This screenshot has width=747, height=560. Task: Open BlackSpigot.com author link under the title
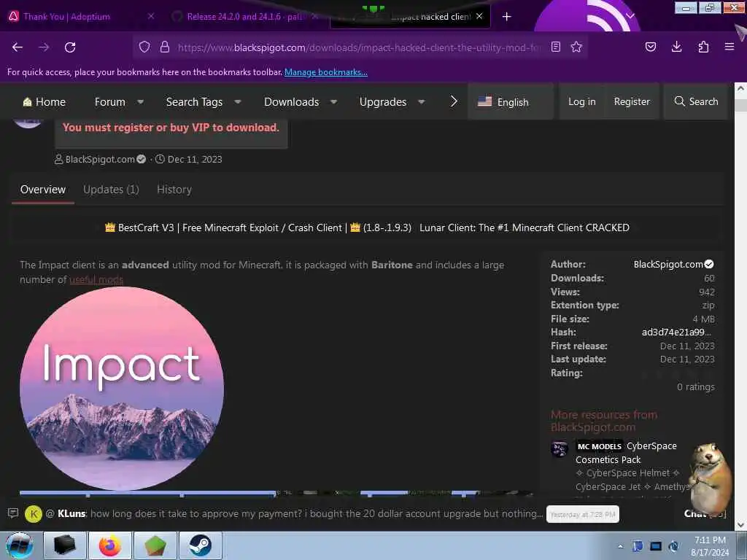(x=100, y=159)
